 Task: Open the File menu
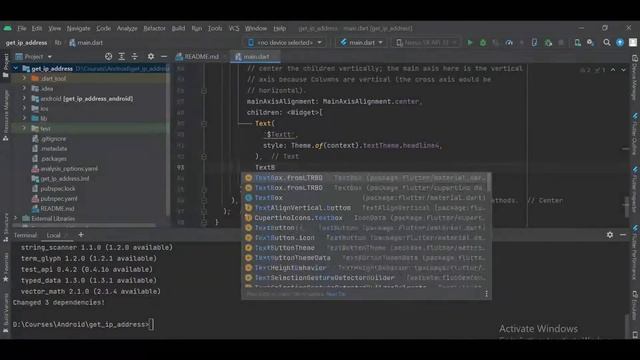(x=22, y=28)
